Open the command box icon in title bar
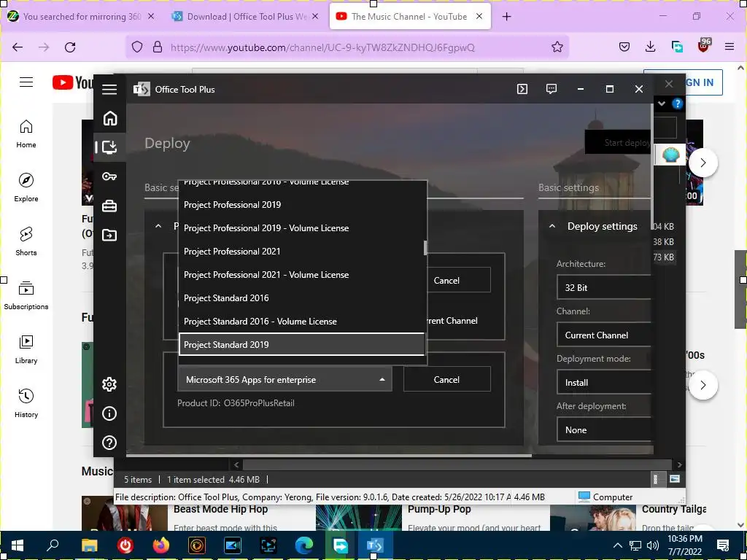 pyautogui.click(x=522, y=89)
